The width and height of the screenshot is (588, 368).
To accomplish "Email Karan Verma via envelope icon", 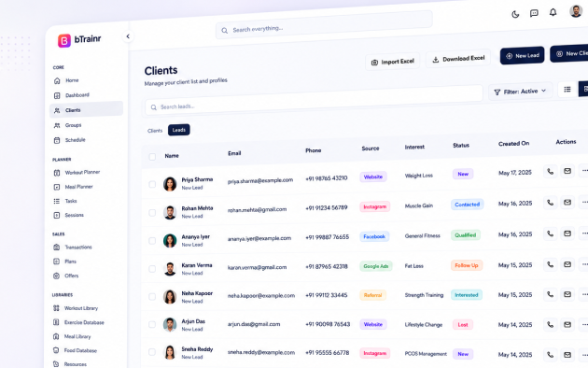I will point(567,264).
